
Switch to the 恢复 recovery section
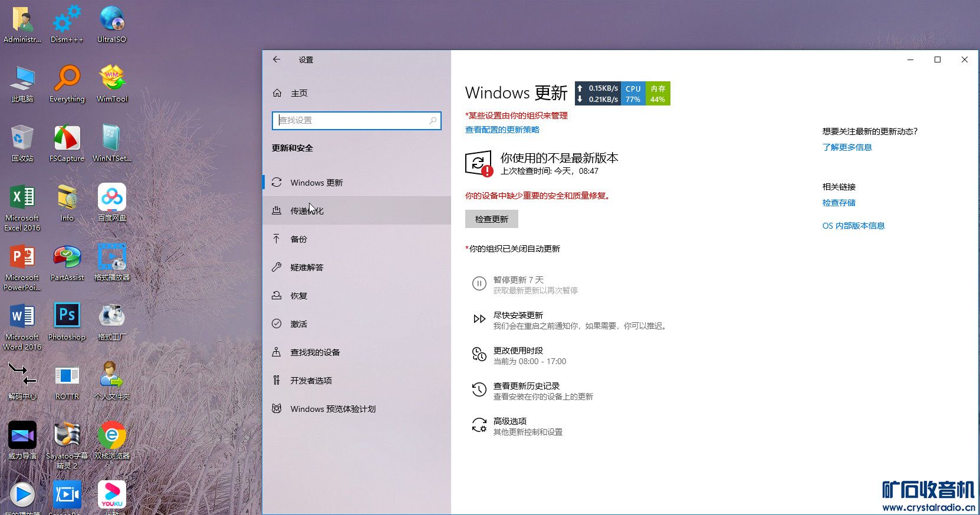tap(357, 296)
